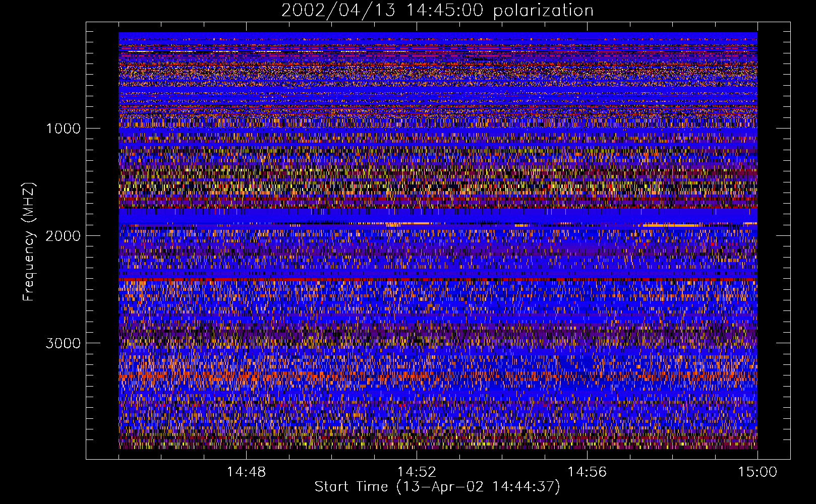Click the purple-yellow strip at the spectrogram bottom edge
The image size is (816, 504).
pyautogui.click(x=438, y=446)
